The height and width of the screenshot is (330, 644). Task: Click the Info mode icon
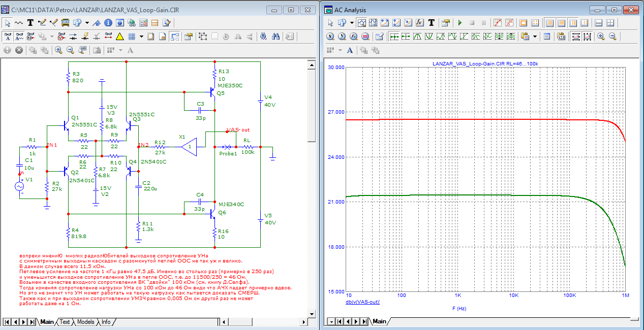pos(108,22)
